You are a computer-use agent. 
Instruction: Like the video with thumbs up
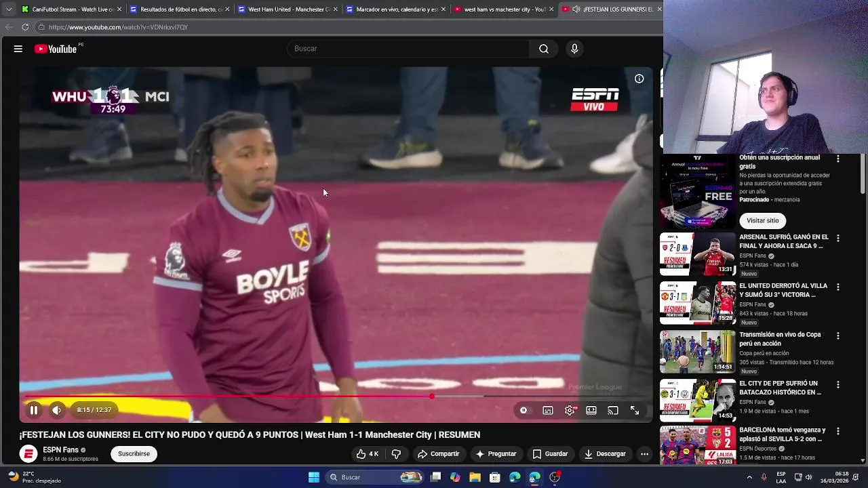368,453
